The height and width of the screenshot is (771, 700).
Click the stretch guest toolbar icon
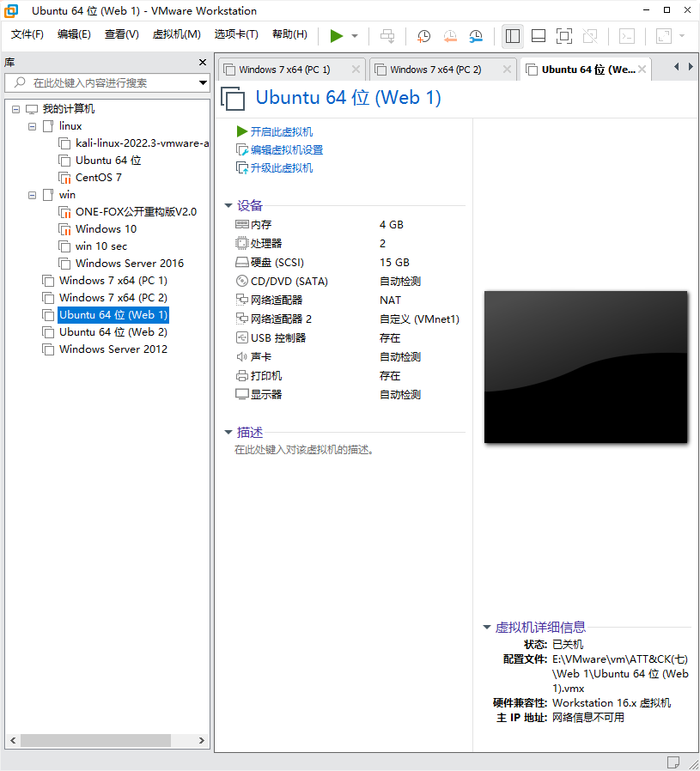tap(664, 36)
